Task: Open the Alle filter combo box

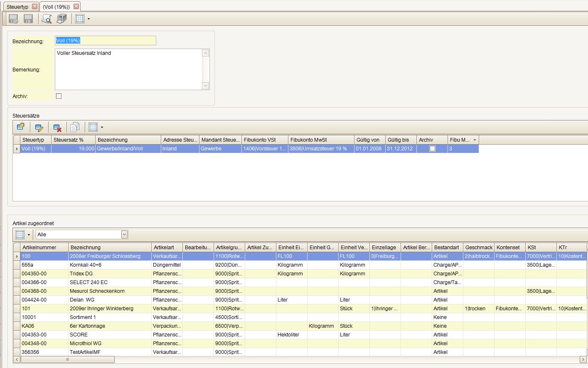Action: pos(82,235)
